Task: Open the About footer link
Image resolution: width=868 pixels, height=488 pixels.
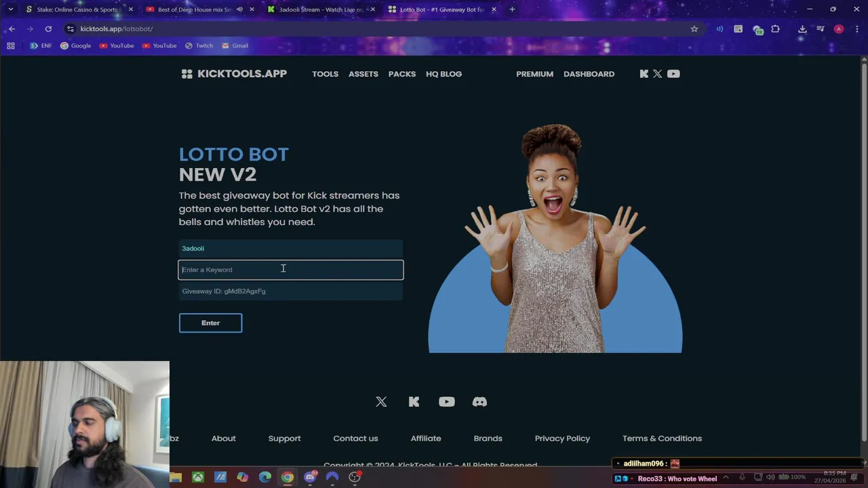Action: tap(223, 439)
